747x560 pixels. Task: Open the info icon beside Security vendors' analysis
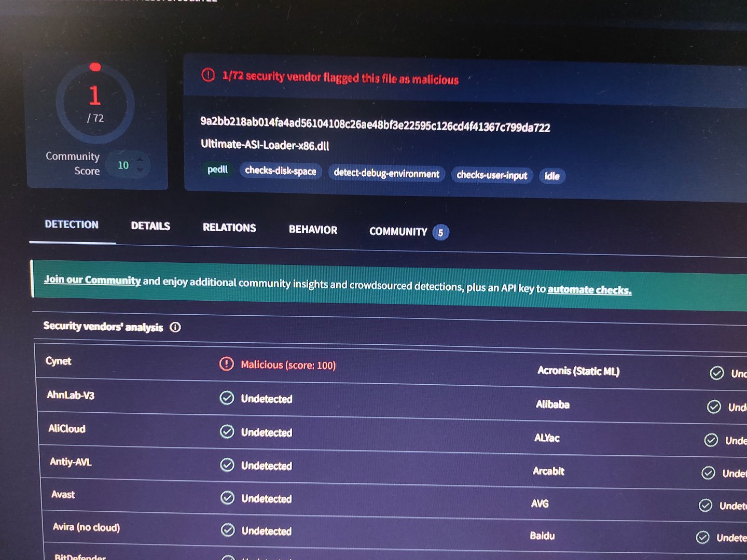tap(175, 327)
